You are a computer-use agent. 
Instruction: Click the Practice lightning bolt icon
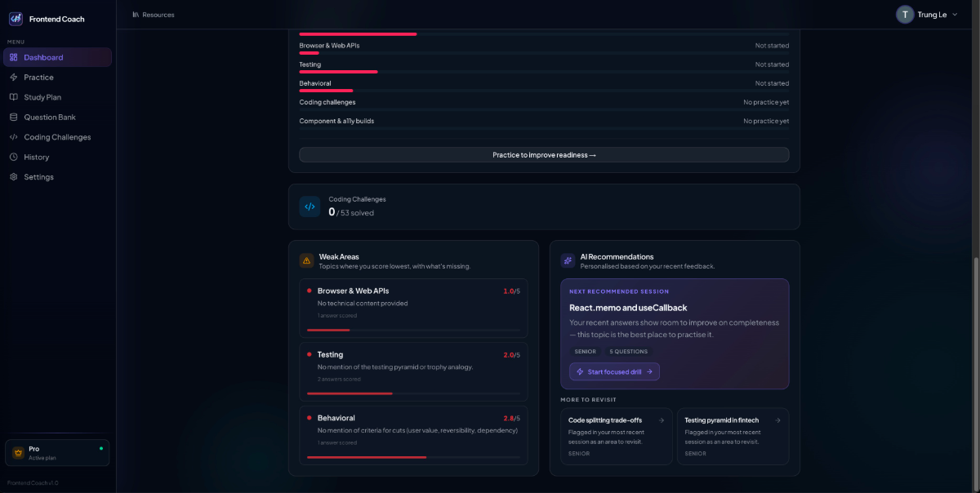[x=14, y=78]
